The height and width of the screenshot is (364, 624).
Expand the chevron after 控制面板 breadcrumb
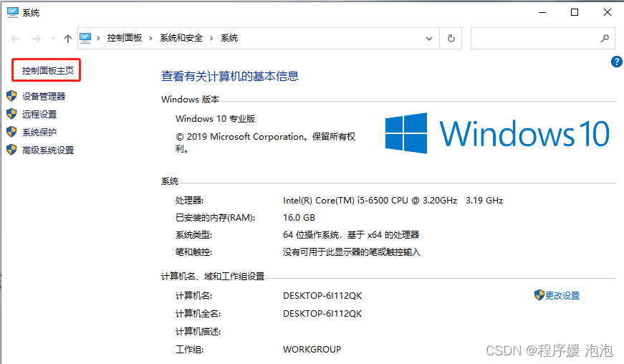[x=151, y=39]
